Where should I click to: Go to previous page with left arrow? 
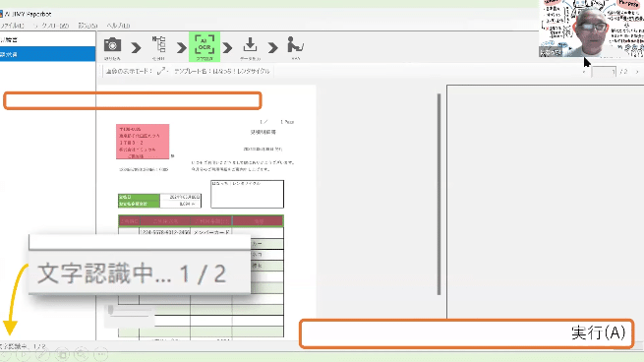[x=584, y=72]
